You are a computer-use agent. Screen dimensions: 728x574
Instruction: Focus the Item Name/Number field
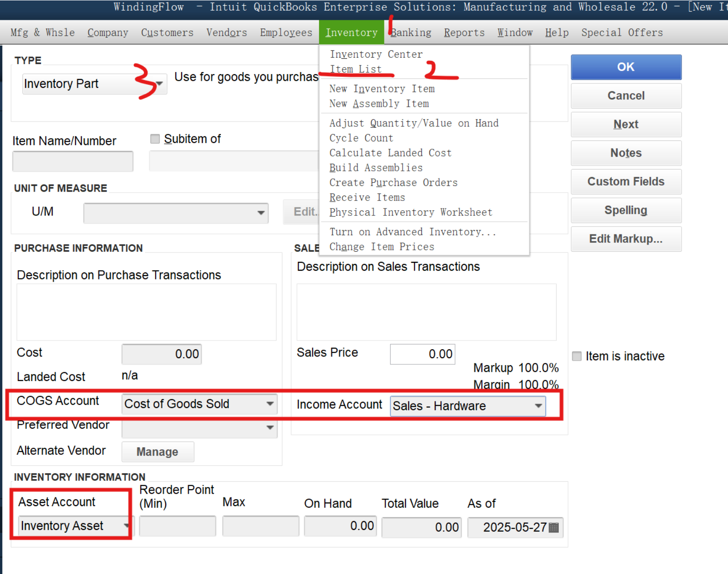tap(73, 162)
